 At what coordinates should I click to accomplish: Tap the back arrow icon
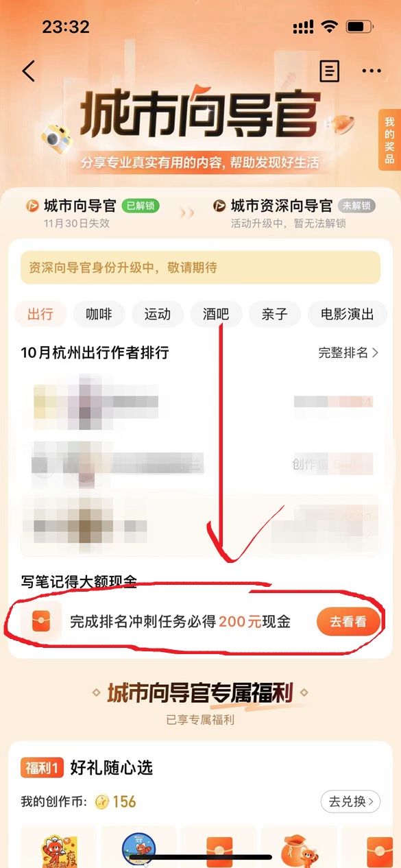coord(28,71)
